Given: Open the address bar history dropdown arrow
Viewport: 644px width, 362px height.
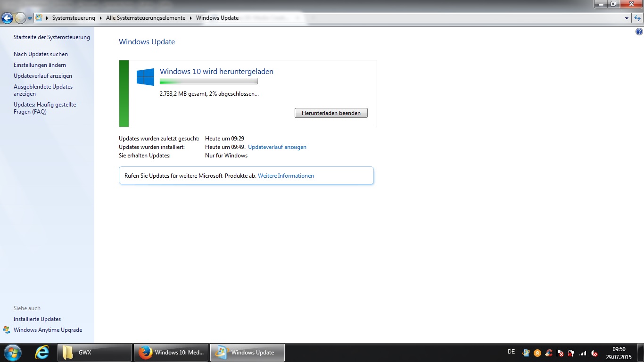Looking at the screenshot, I should tap(627, 18).
